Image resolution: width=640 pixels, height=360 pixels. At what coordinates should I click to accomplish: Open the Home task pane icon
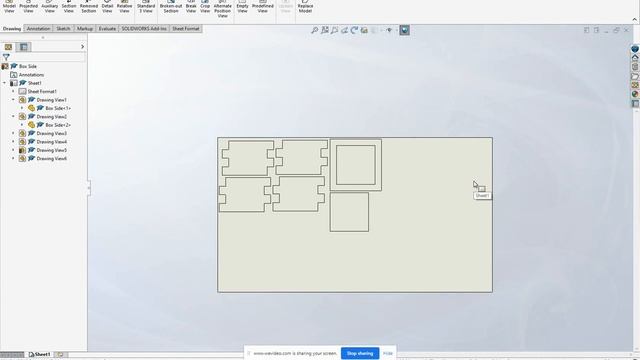point(635,58)
